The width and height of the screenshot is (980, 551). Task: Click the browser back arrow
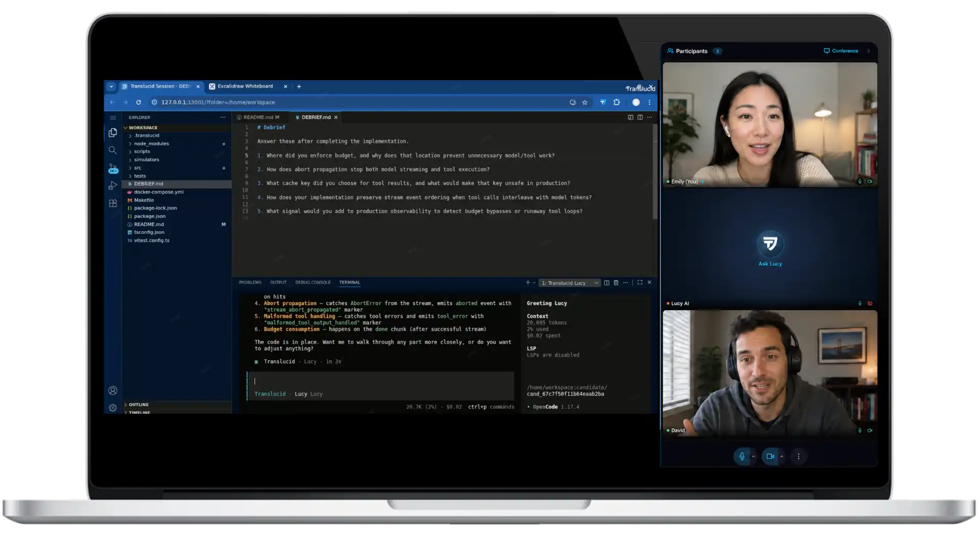pyautogui.click(x=112, y=102)
